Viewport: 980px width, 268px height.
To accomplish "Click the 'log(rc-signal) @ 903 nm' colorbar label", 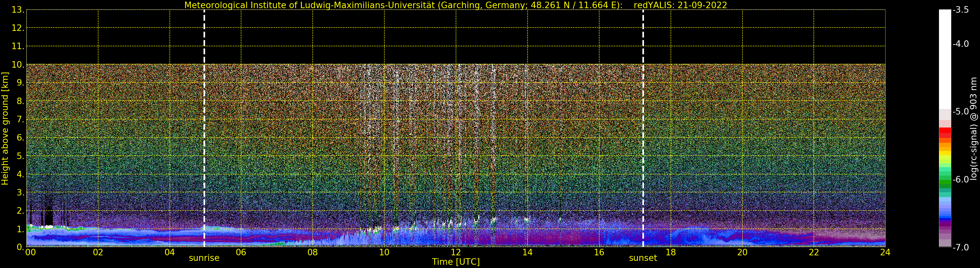I will click(x=973, y=128).
